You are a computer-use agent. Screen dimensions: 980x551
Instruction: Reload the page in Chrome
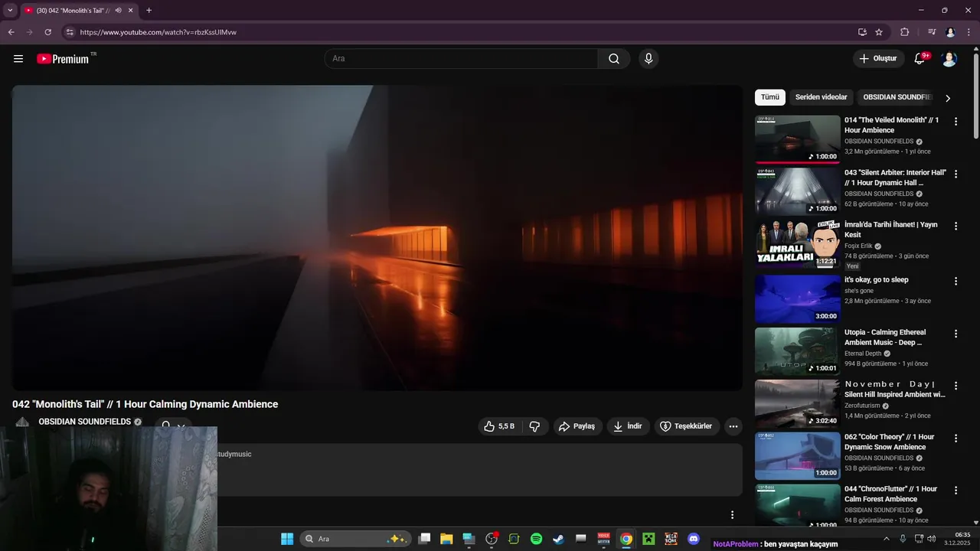coord(47,32)
